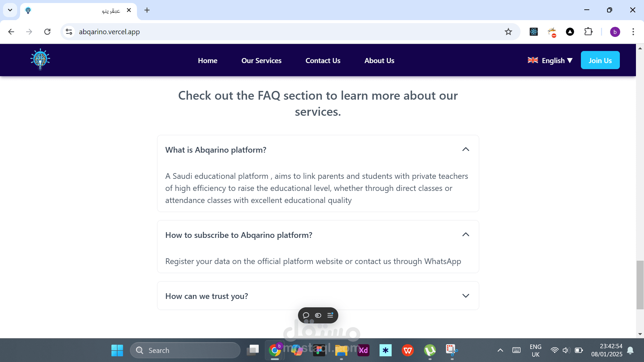
Task: Bookmark this page with the star icon
Action: tap(508, 32)
